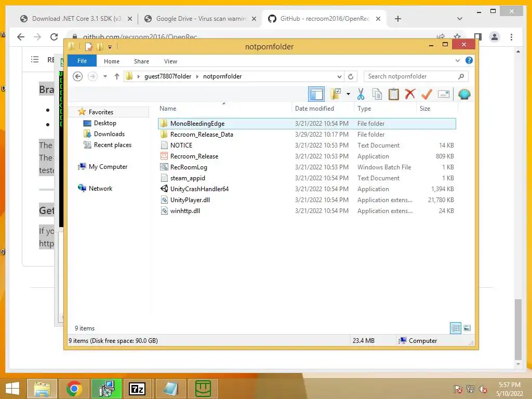Screen dimensions: 532x399
Task: Select My Computer in navigation pane
Action: pyautogui.click(x=108, y=167)
